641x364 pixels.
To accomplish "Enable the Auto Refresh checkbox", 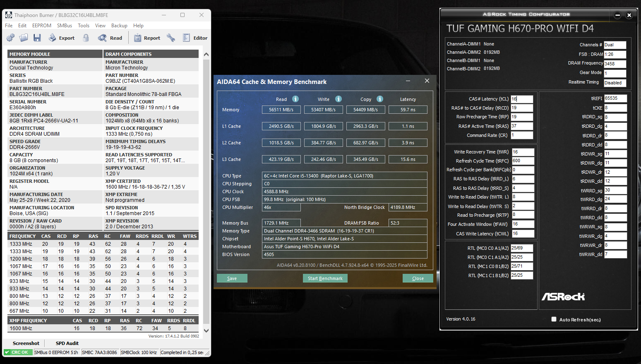I will click(554, 319).
